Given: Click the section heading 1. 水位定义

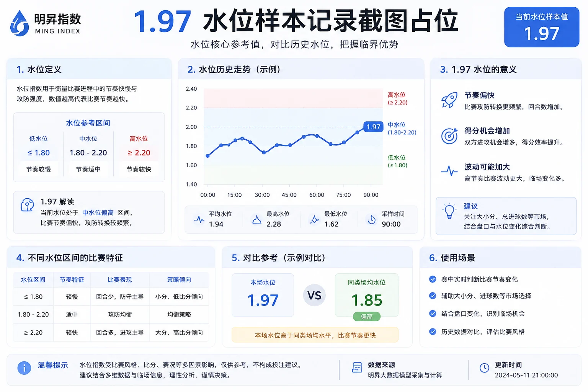Looking at the screenshot, I should pyautogui.click(x=39, y=70).
